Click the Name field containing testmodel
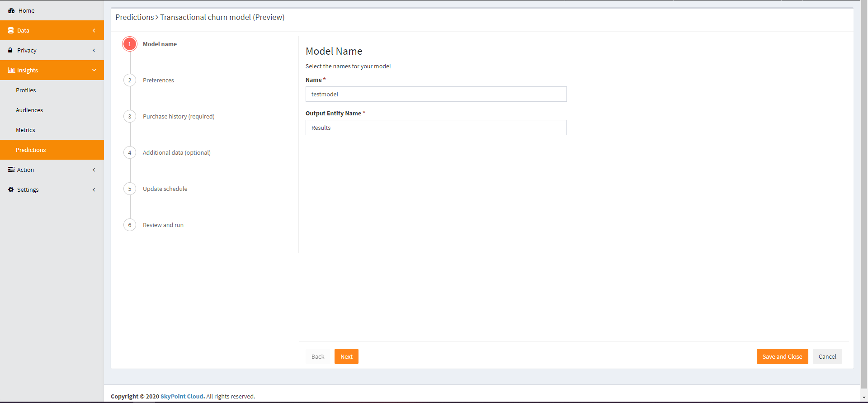Image resolution: width=868 pixels, height=403 pixels. [x=436, y=94]
